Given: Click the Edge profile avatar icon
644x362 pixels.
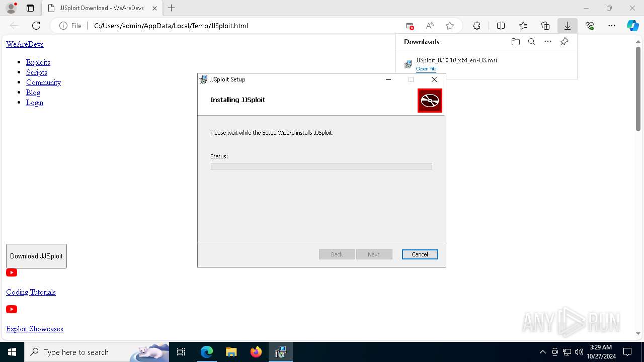Looking at the screenshot, I should [x=11, y=8].
